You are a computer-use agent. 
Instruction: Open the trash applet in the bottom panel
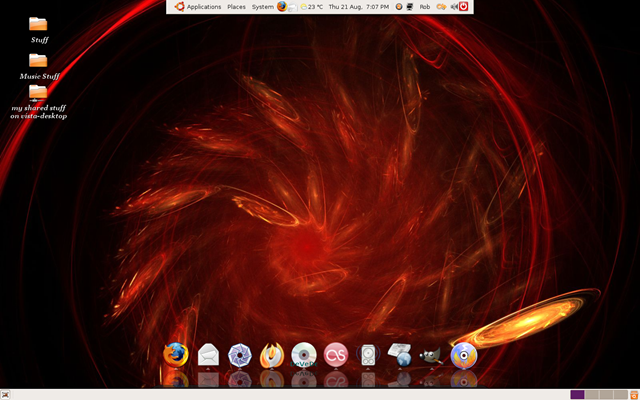(634, 395)
